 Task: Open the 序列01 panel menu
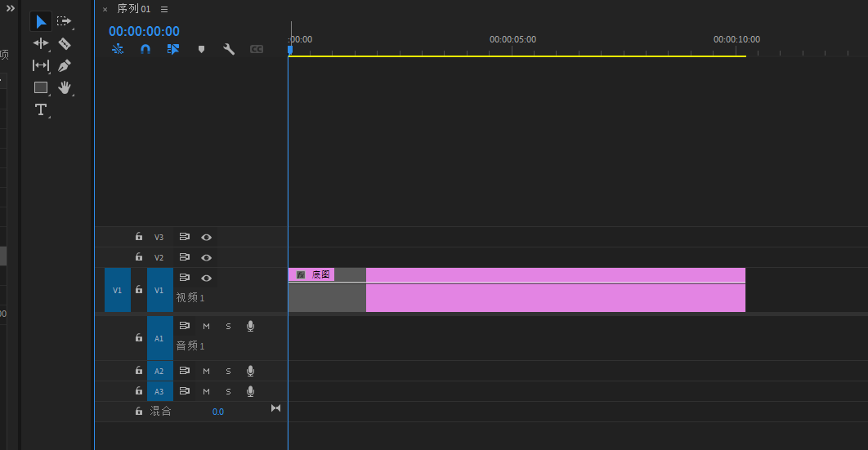pyautogui.click(x=164, y=10)
